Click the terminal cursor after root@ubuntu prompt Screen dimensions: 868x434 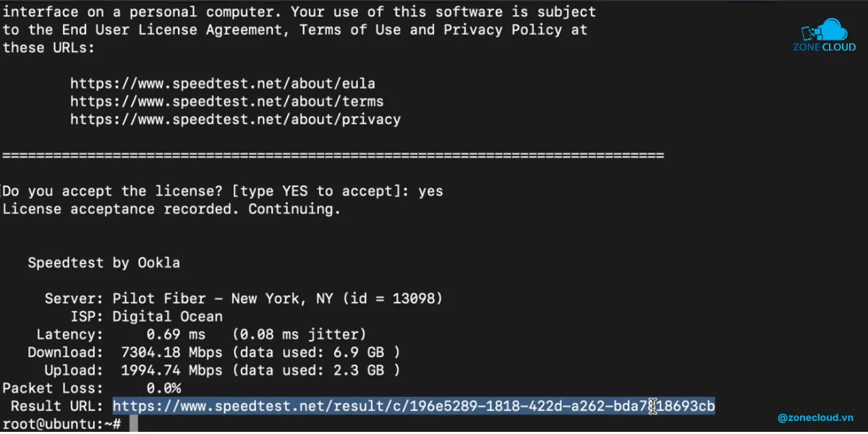(134, 424)
